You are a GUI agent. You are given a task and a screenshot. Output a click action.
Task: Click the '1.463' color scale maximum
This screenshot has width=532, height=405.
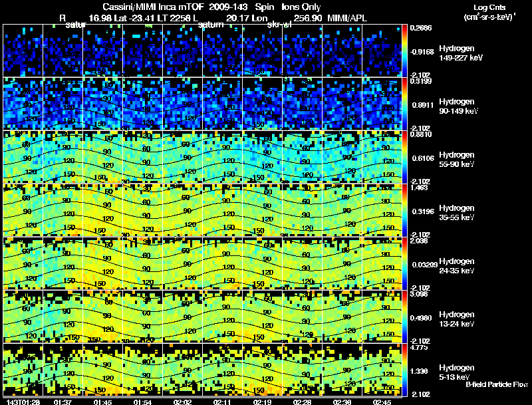419,188
